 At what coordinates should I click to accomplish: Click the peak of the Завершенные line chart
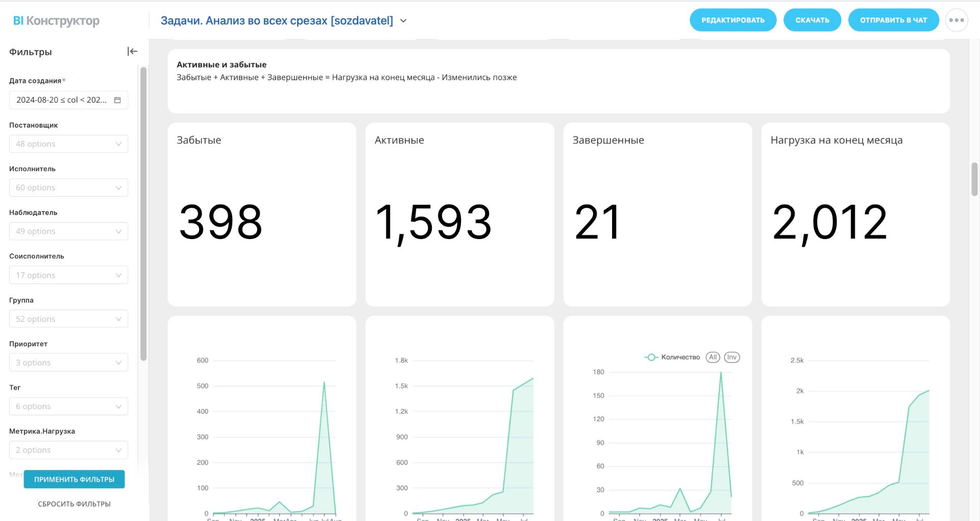pyautogui.click(x=721, y=372)
